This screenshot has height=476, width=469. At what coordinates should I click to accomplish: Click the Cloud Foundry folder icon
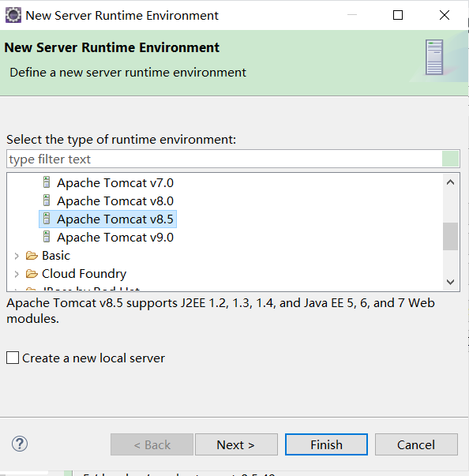click(x=32, y=274)
